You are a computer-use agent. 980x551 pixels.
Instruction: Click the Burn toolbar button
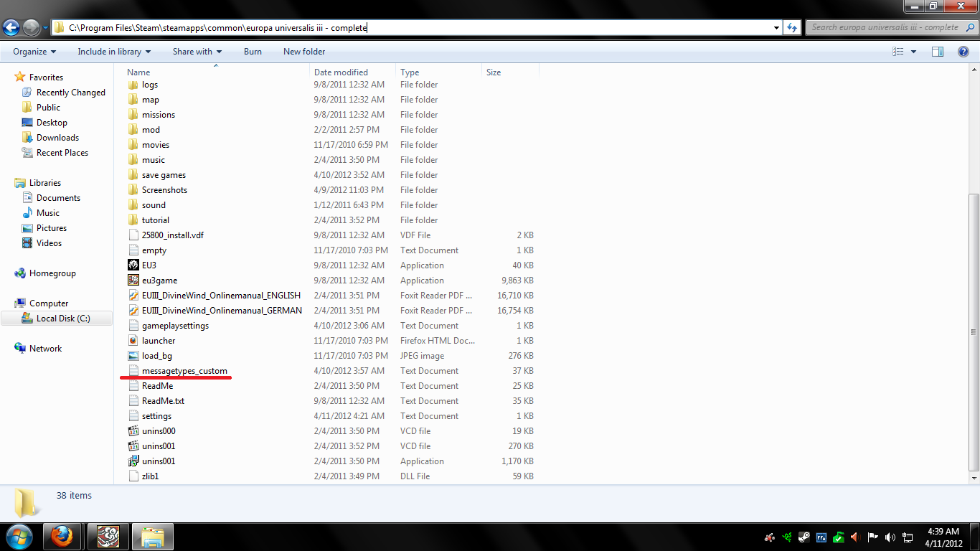click(x=253, y=52)
